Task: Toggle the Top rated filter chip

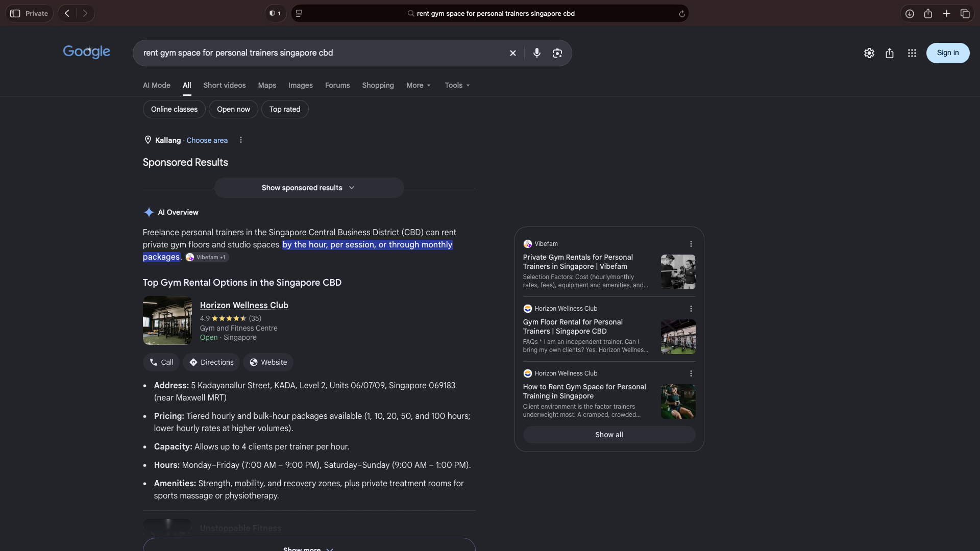Action: click(x=285, y=109)
